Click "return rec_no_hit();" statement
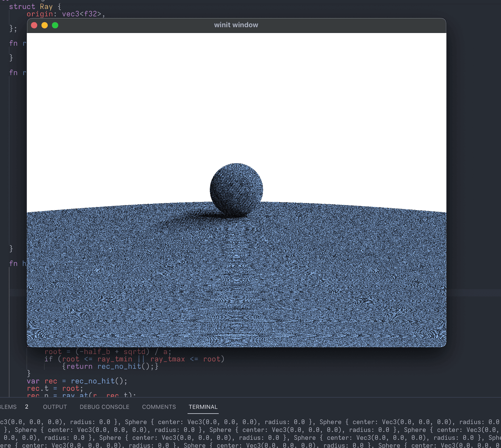 (110, 366)
